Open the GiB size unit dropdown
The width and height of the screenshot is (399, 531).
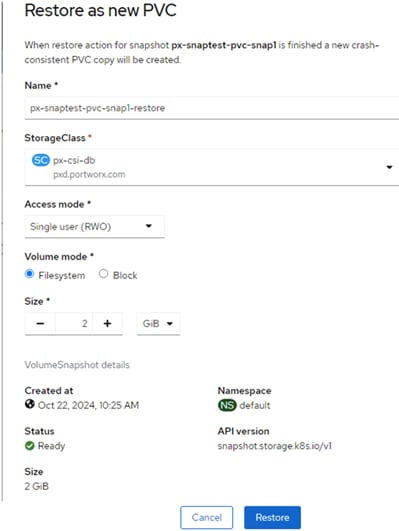[158, 324]
